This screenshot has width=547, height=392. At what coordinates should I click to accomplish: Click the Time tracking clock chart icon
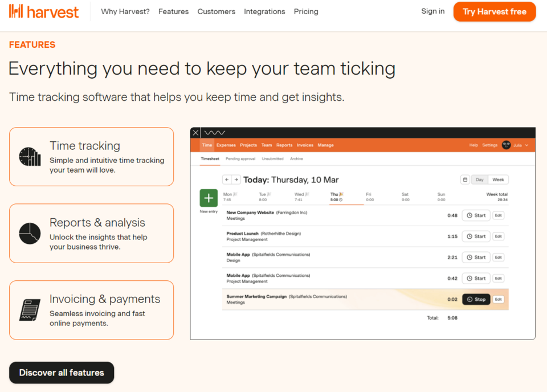[30, 157]
